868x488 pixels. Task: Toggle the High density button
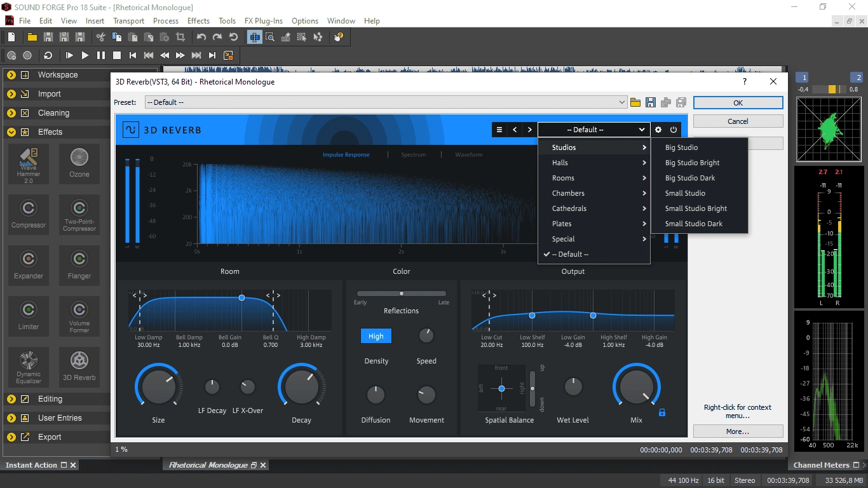pyautogui.click(x=376, y=336)
